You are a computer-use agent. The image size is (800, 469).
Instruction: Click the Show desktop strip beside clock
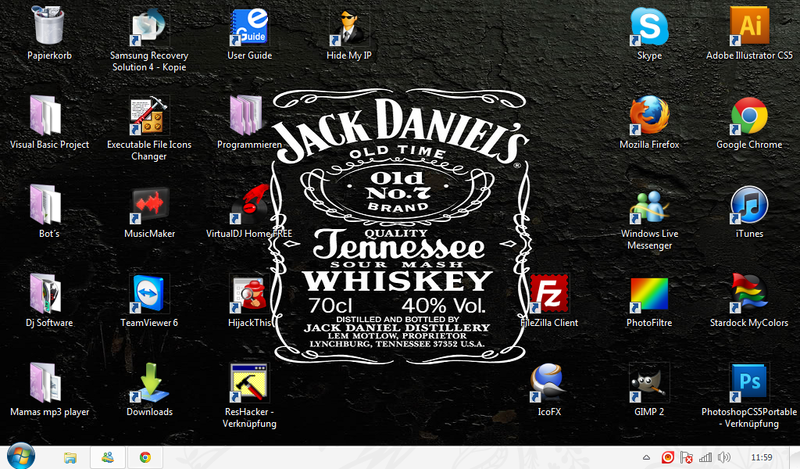coord(795,458)
